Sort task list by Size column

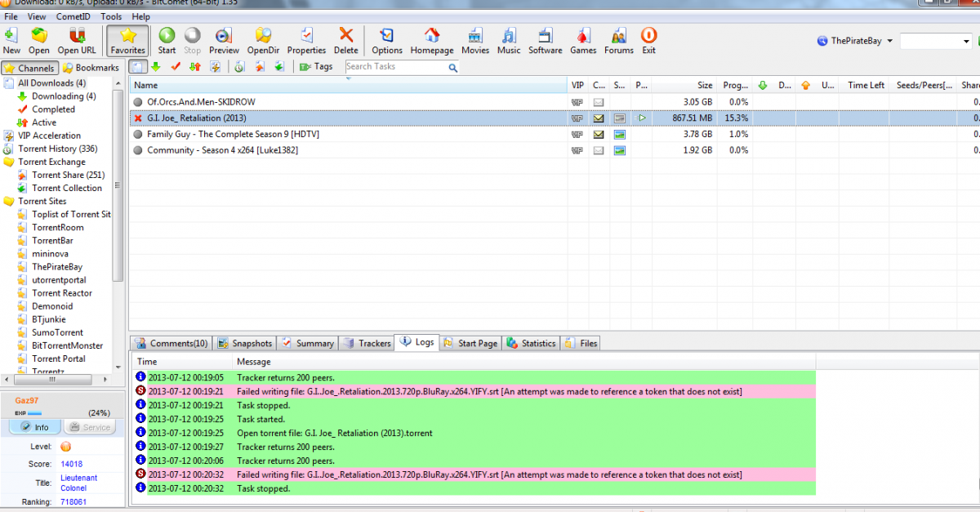tap(684, 85)
